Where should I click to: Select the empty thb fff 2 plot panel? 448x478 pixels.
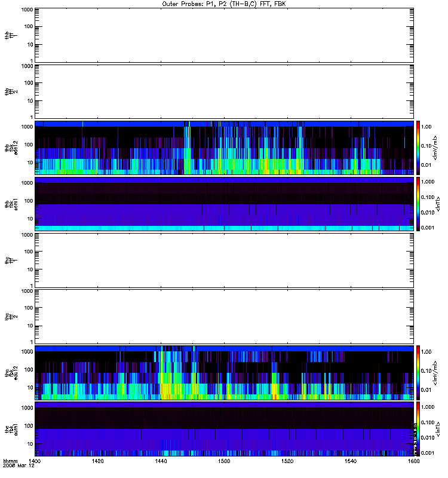point(225,91)
